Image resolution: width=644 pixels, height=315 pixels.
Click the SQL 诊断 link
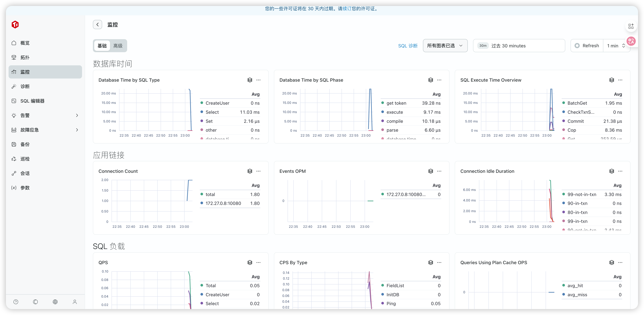[x=408, y=46]
